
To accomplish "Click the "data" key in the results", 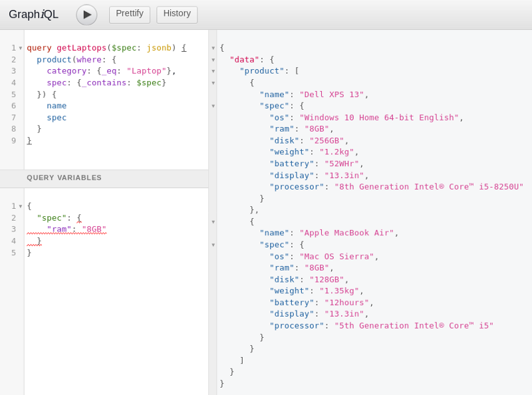I will pyautogui.click(x=245, y=60).
